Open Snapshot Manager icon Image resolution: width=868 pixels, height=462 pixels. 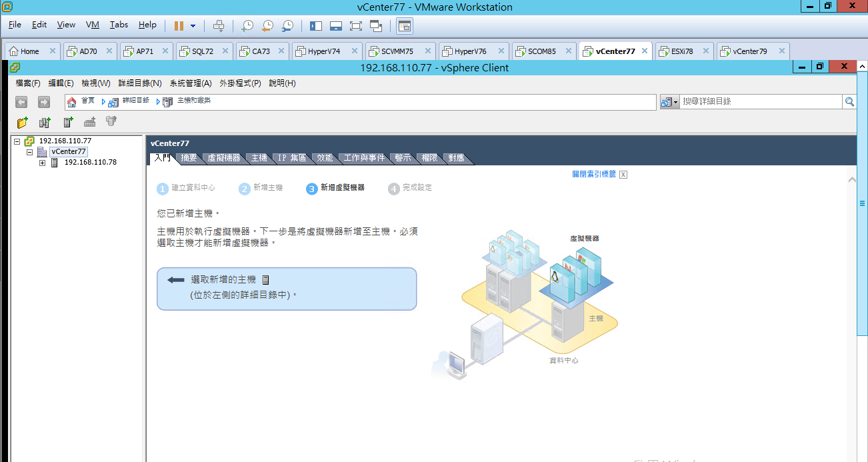[x=287, y=26]
